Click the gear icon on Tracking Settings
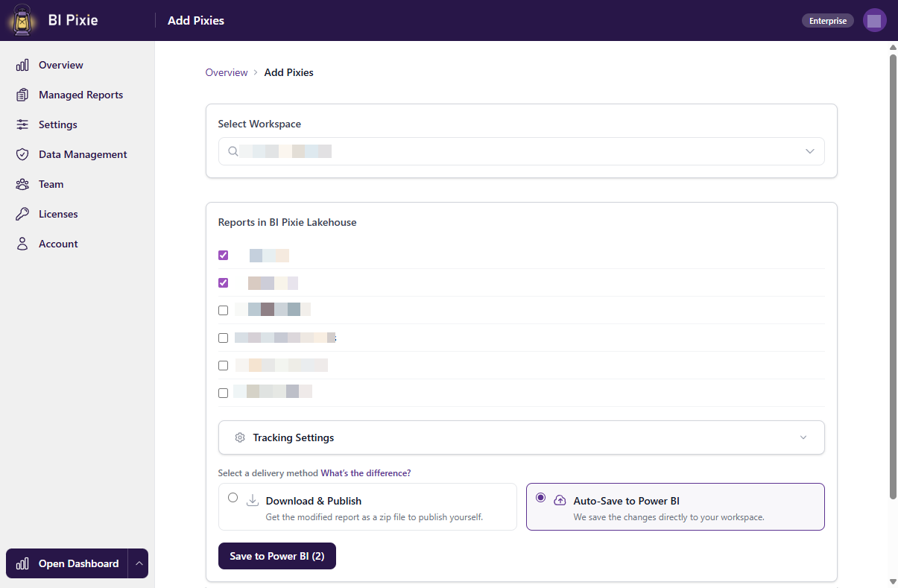 [239, 437]
